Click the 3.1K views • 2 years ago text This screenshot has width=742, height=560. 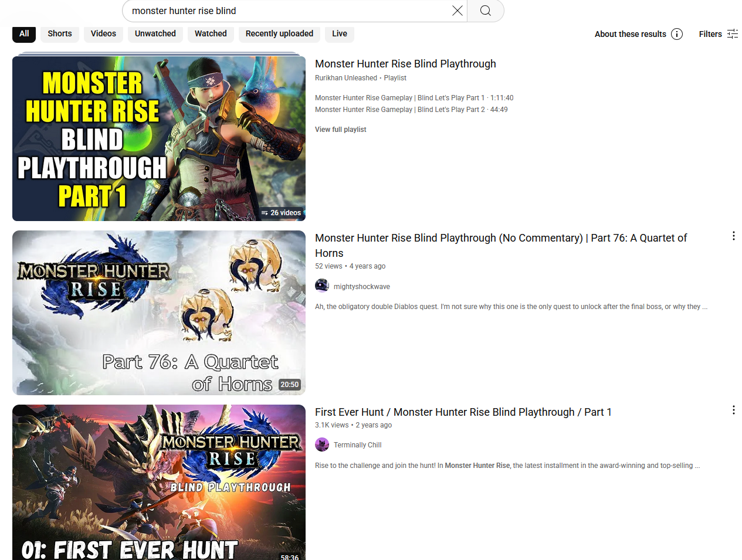click(x=353, y=425)
